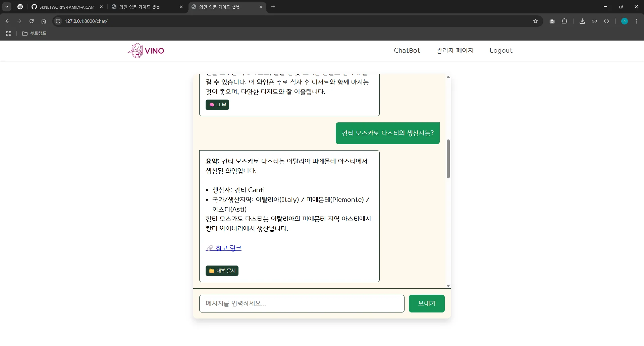
Task: Close the SKNETWORKS-FAMILY-AICAMP tab
Action: (x=101, y=7)
